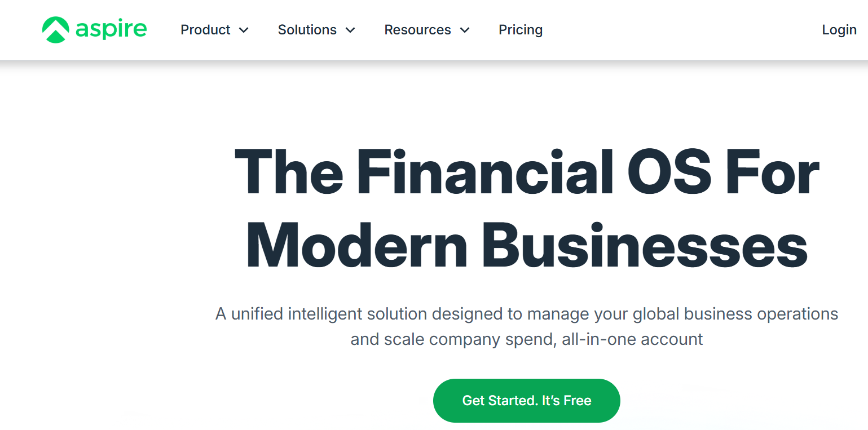The image size is (868, 430).
Task: Open the Solutions menu
Action: pyautogui.click(x=307, y=30)
